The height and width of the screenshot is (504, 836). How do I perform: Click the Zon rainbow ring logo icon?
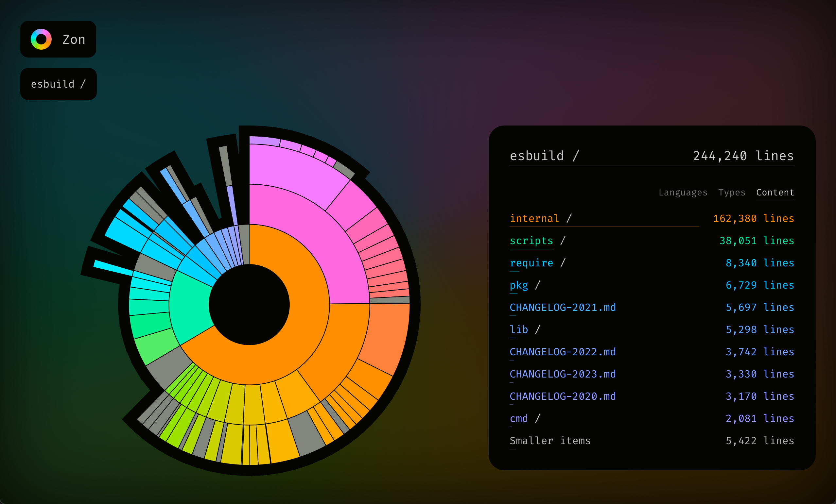point(41,39)
